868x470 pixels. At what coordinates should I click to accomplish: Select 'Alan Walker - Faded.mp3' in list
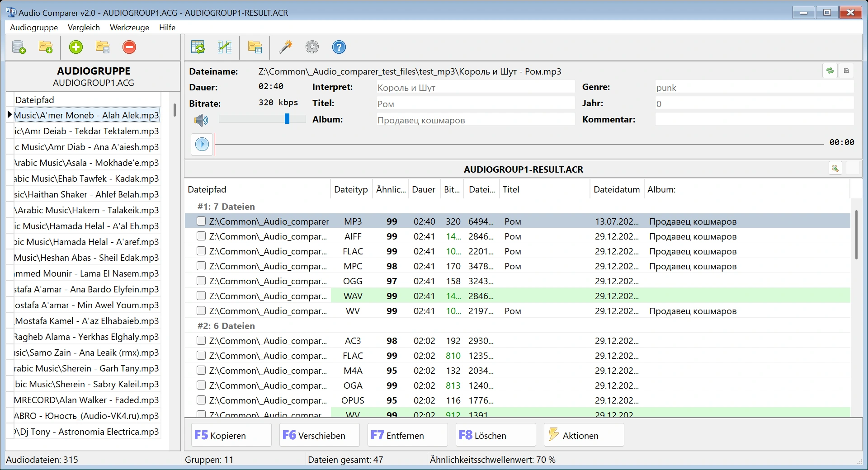click(86, 400)
